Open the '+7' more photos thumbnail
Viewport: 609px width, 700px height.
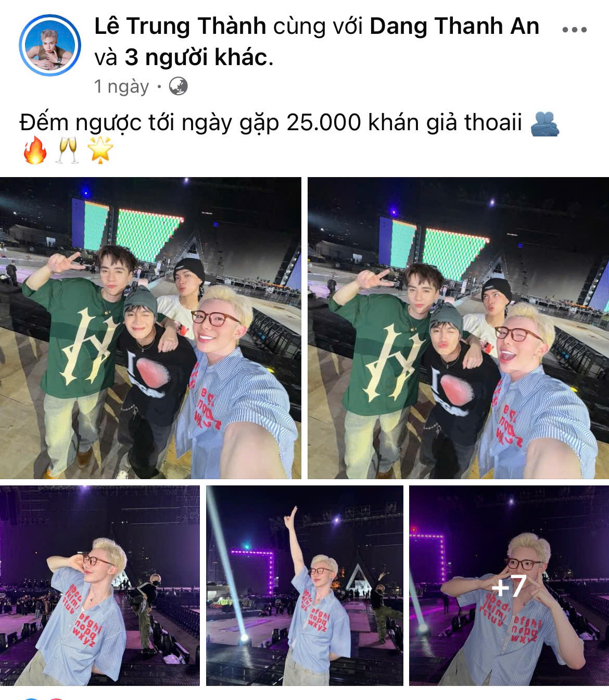(509, 585)
